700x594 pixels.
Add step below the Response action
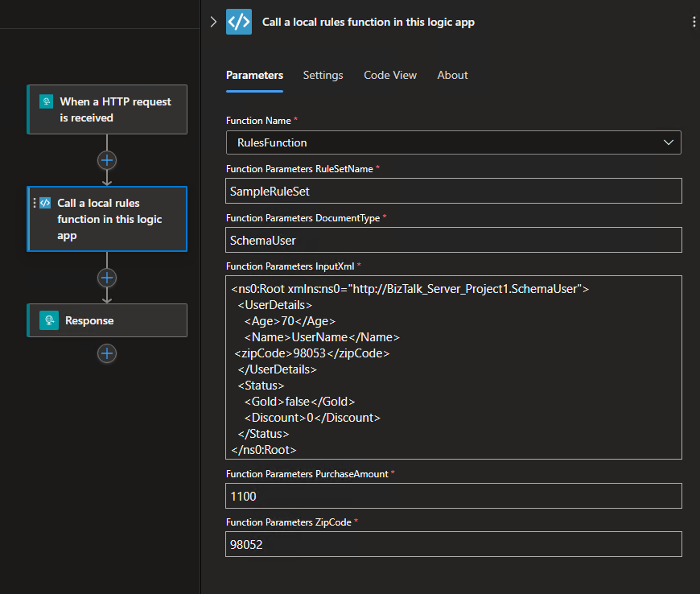107,353
